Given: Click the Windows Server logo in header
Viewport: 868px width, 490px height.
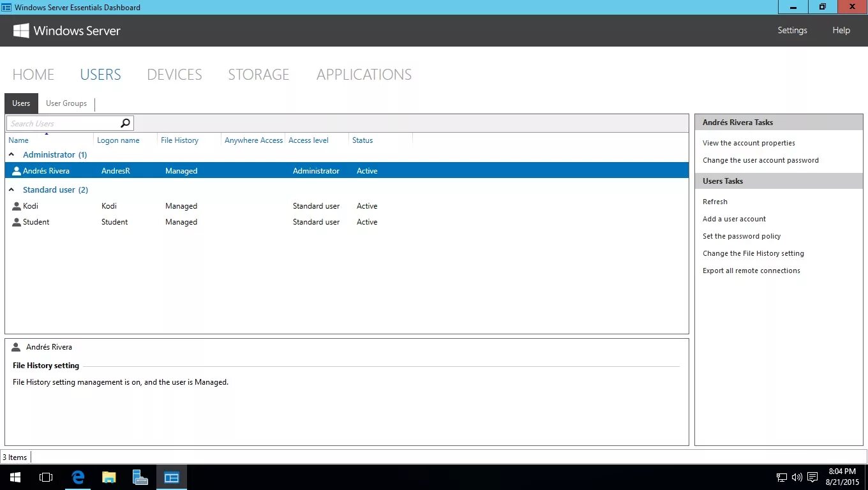Looking at the screenshot, I should click(21, 31).
